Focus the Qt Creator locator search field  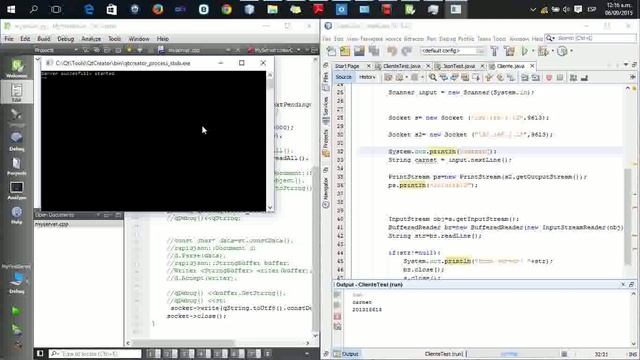click(95, 353)
